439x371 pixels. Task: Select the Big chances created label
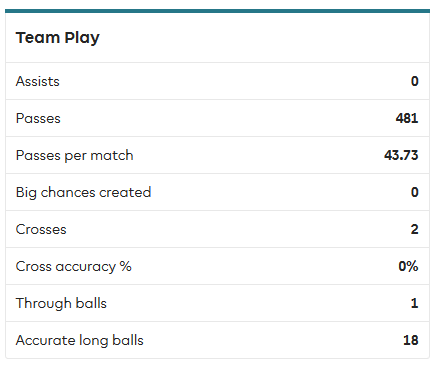[83, 193]
